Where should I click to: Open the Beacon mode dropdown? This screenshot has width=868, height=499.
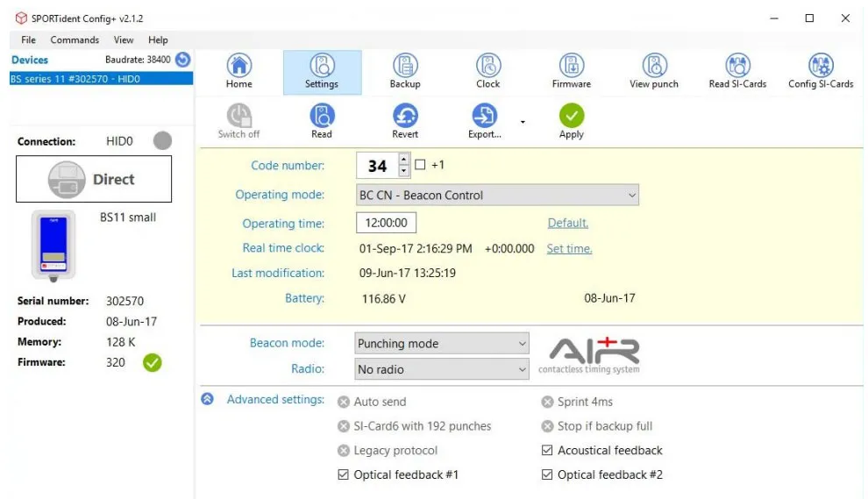click(442, 344)
